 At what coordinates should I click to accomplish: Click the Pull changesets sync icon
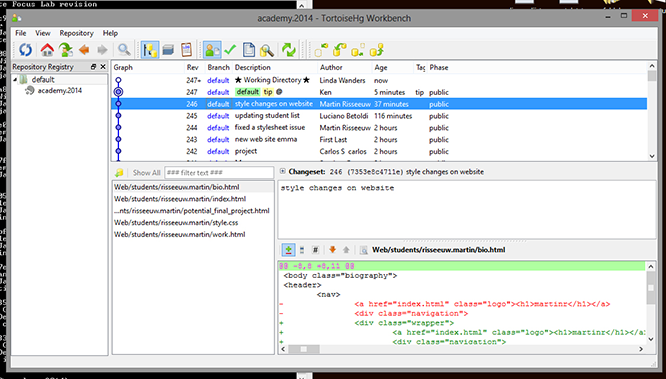[x=339, y=50]
